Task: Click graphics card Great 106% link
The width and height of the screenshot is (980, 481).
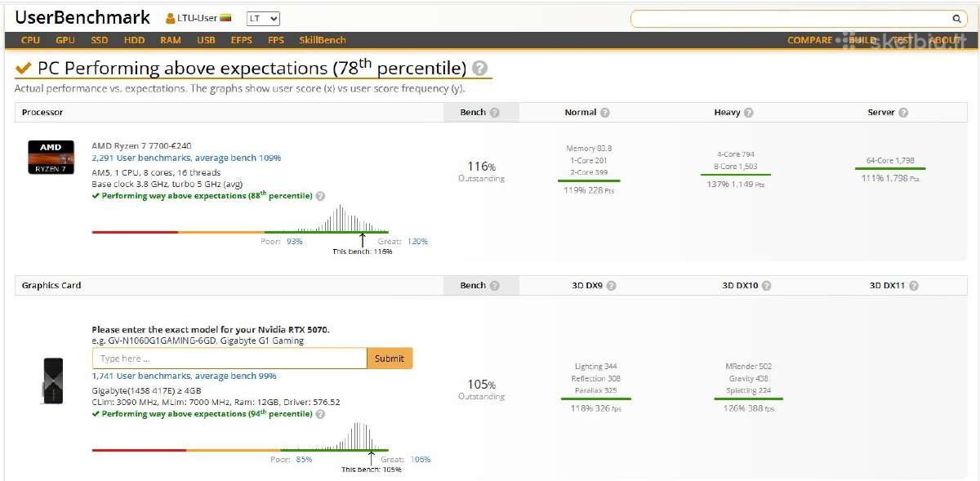Action: pos(420,459)
